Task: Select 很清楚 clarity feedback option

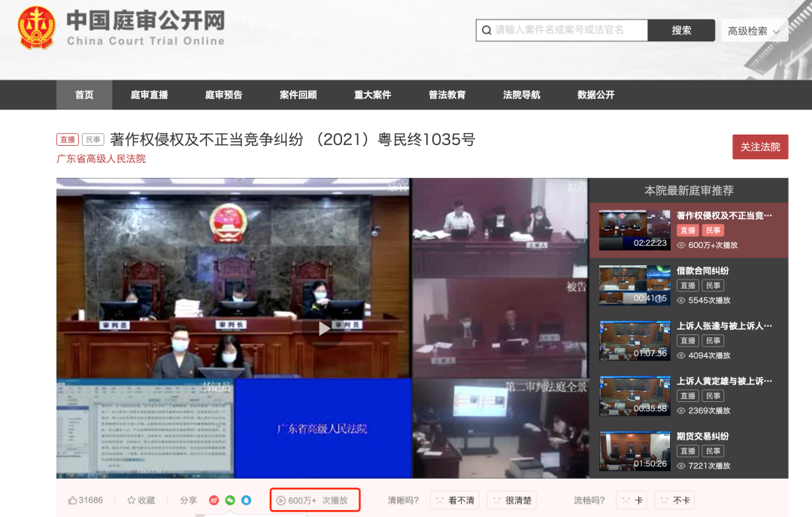Action: pyautogui.click(x=512, y=500)
